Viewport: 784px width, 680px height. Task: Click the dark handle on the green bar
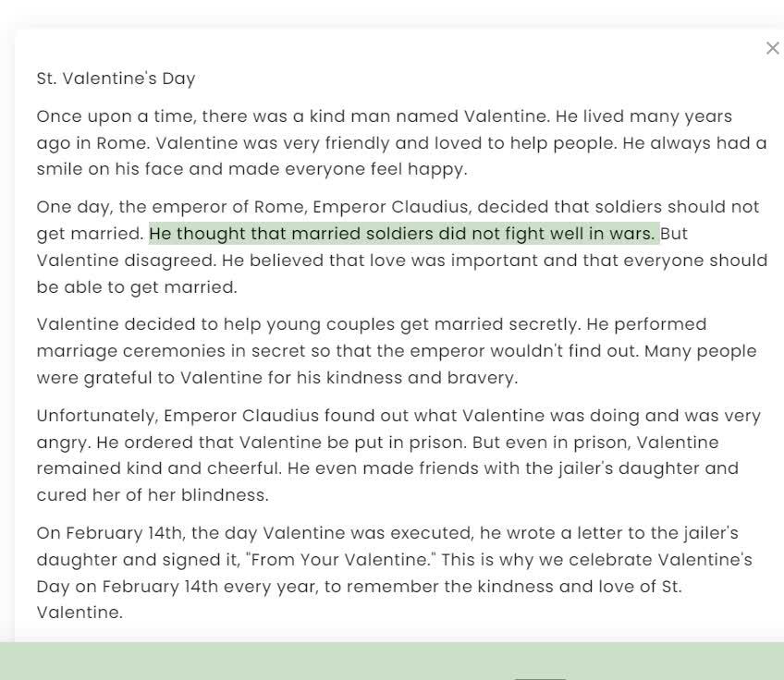[539, 677]
